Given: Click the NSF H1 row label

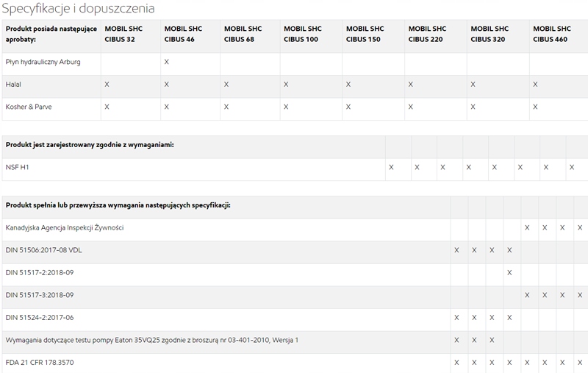Looking at the screenshot, I should (x=17, y=168).
